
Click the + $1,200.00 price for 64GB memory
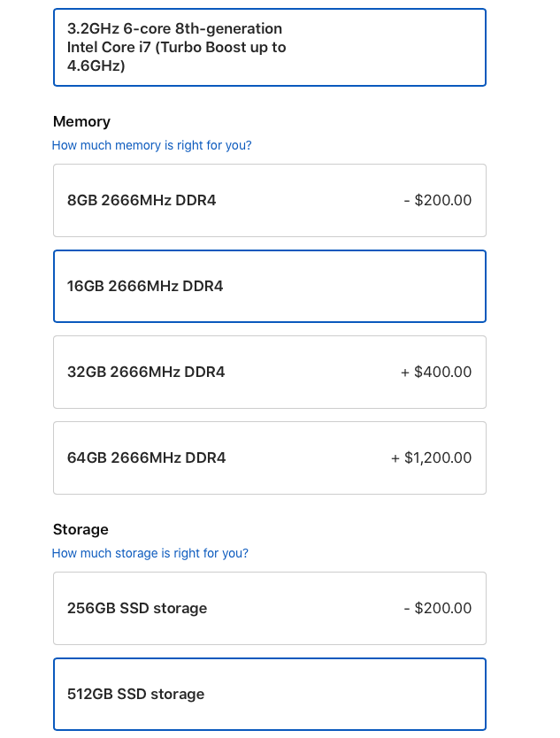point(431,457)
